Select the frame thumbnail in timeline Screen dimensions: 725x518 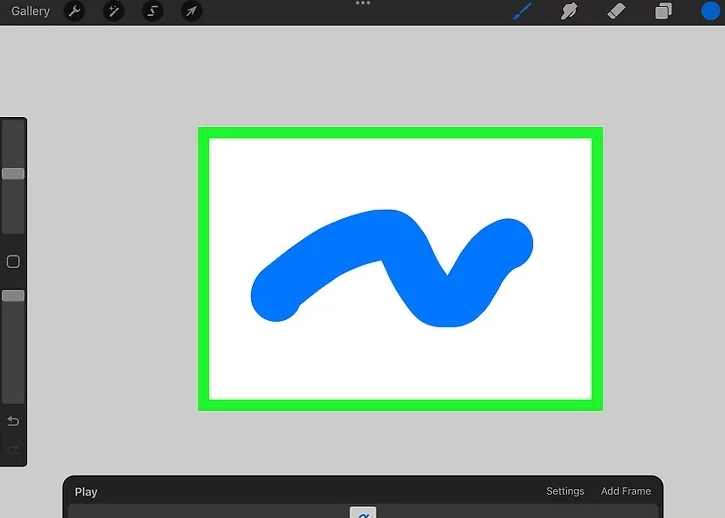tap(363, 512)
